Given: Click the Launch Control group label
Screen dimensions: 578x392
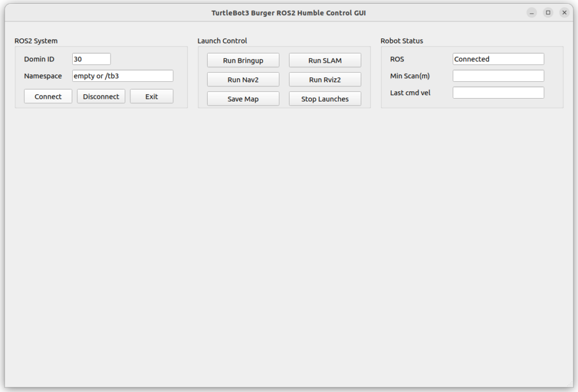Looking at the screenshot, I should pyautogui.click(x=222, y=41).
